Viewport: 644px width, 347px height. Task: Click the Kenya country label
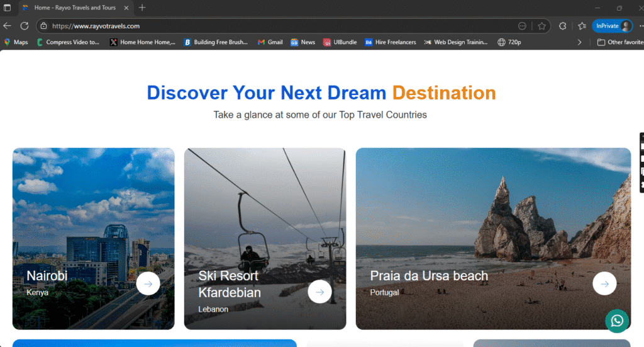point(37,292)
